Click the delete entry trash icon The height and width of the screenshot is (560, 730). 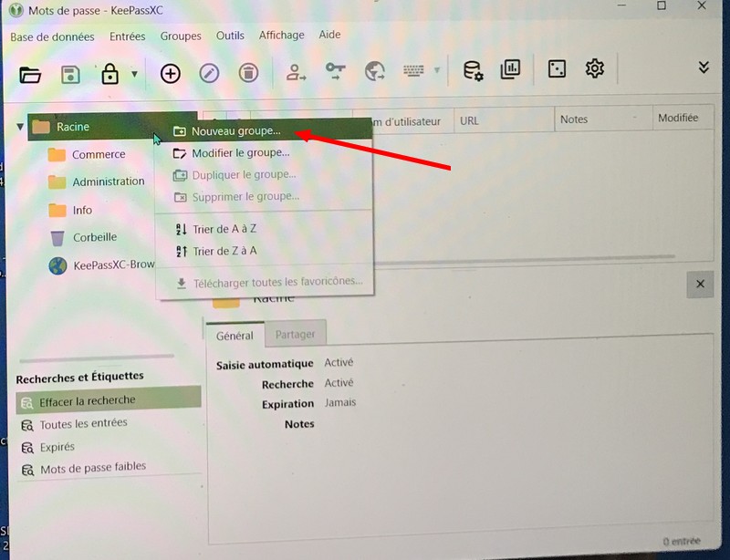(x=248, y=73)
